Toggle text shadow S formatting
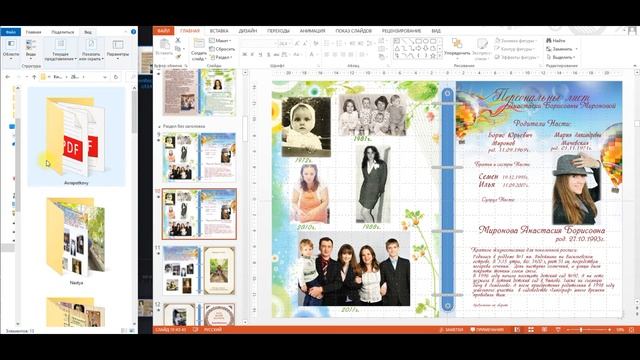640x360 pixels. pos(268,54)
